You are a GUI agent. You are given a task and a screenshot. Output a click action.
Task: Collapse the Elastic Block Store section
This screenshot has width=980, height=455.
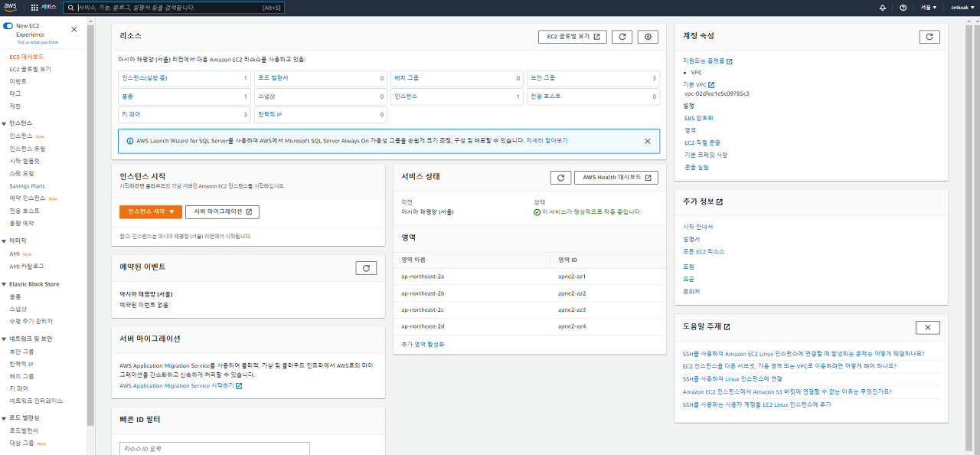point(5,284)
